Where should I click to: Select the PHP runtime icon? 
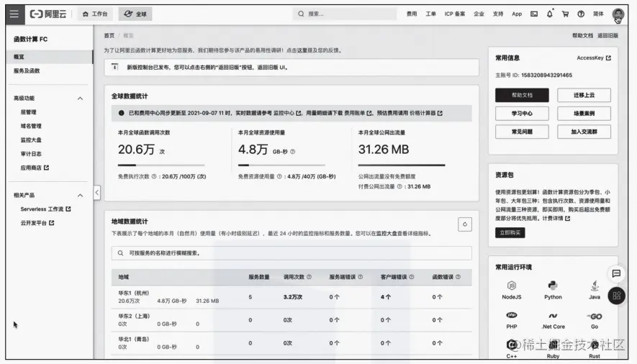(x=512, y=315)
